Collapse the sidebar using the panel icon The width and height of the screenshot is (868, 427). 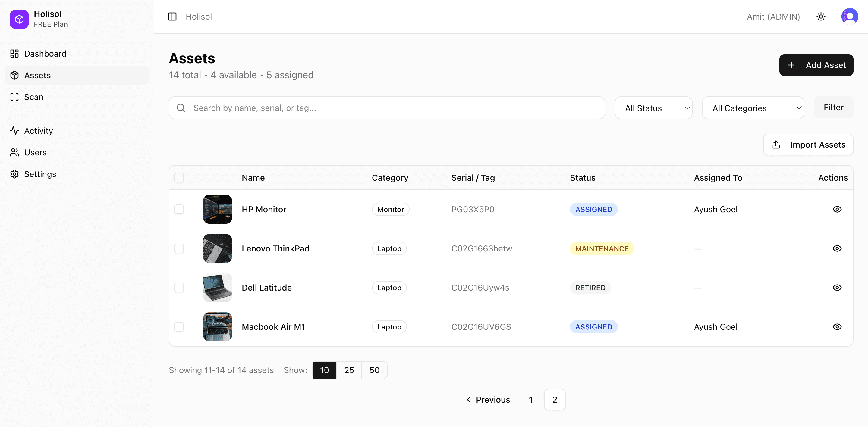point(172,17)
